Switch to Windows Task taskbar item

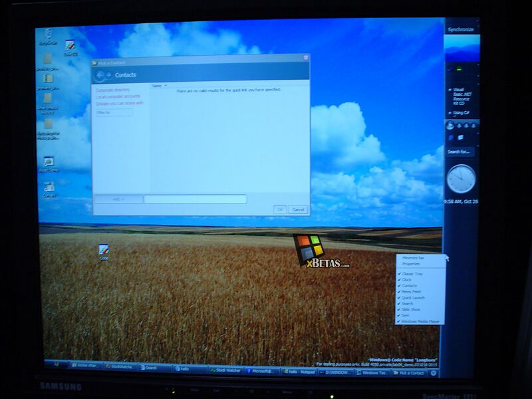372,372
